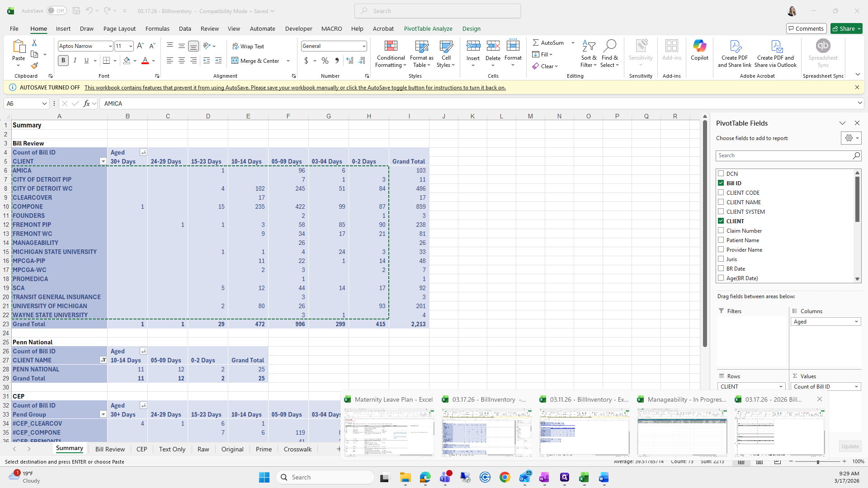The image size is (868, 488).
Task: Uncheck the Bill ID field checkbox
Action: pos(721,183)
